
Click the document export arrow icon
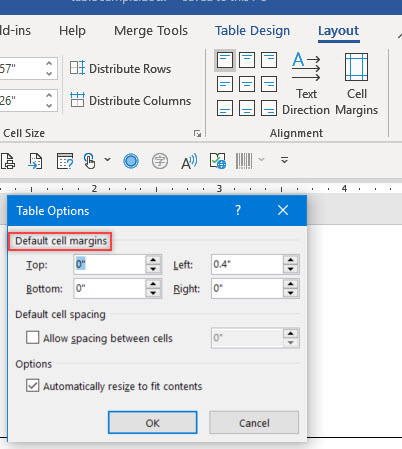[35, 161]
